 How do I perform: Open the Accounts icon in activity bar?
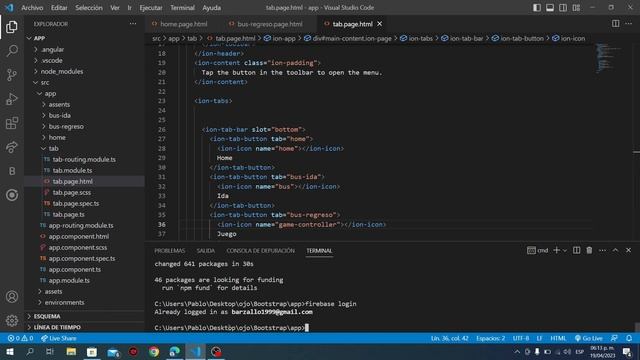point(12,297)
